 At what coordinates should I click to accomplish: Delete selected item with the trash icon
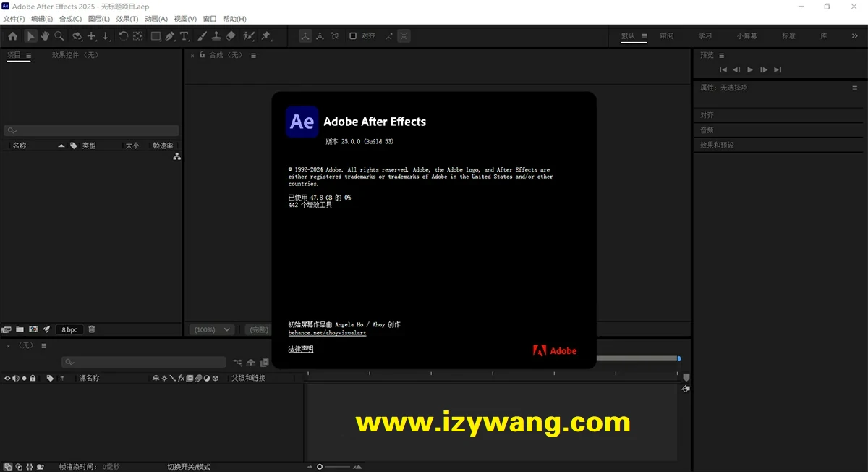pos(92,329)
